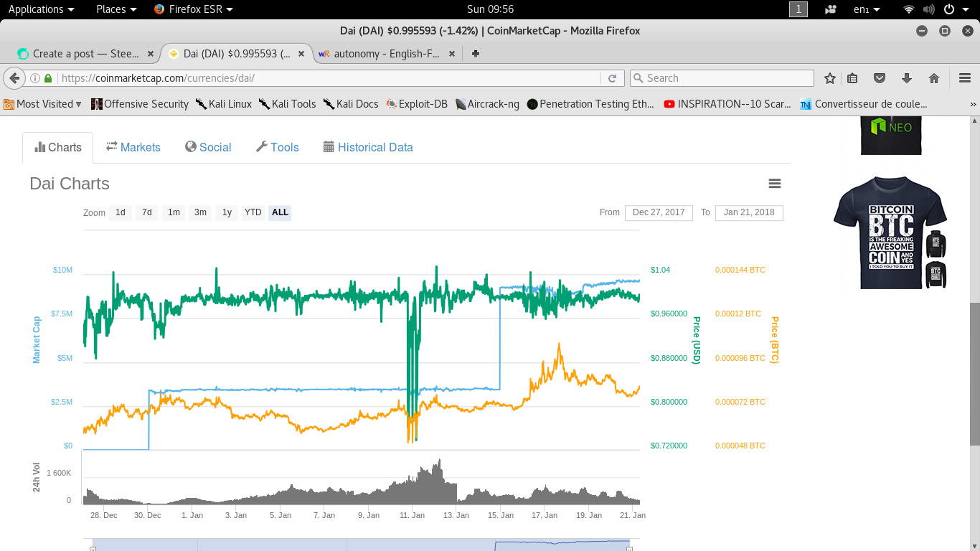Expand the Most Visited bookmarks folder
Viewport: 980px width, 551px height.
(x=42, y=104)
